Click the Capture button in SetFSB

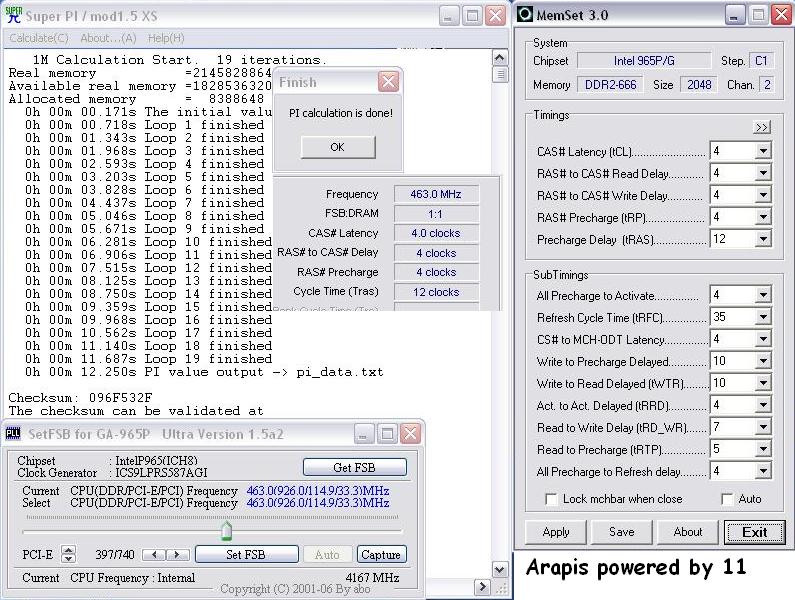point(381,554)
